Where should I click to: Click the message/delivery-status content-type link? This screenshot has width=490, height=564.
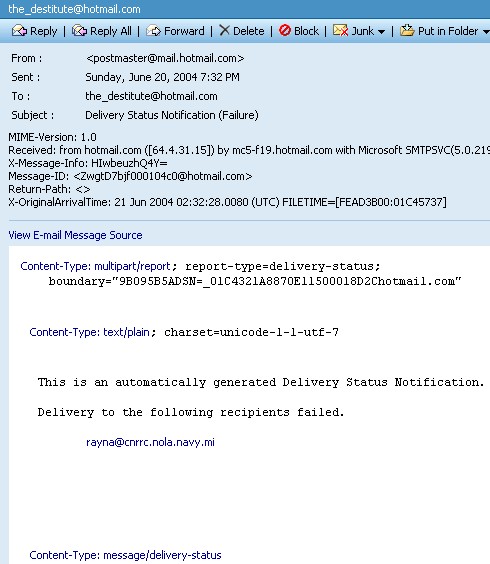162,555
